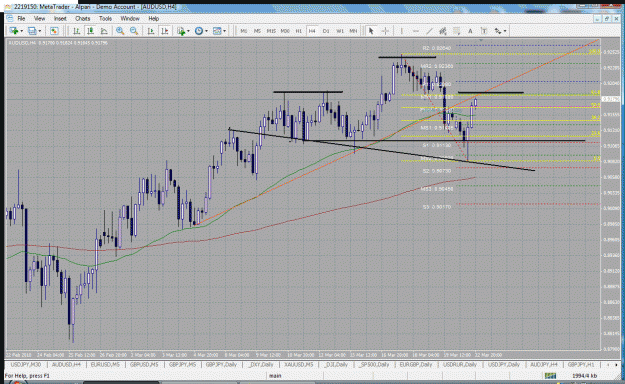This screenshot has height=384, width=625.
Task: Zoom out of the chart
Action: point(134,31)
